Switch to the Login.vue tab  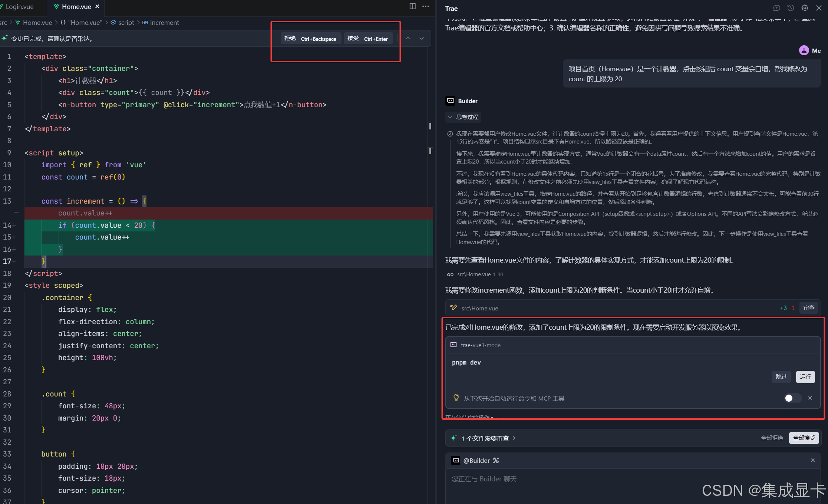coord(19,7)
